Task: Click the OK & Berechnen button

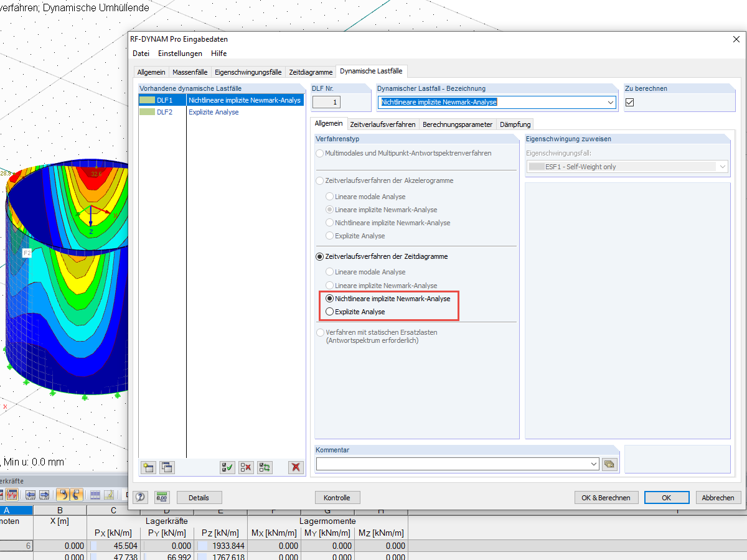Action: click(x=606, y=498)
